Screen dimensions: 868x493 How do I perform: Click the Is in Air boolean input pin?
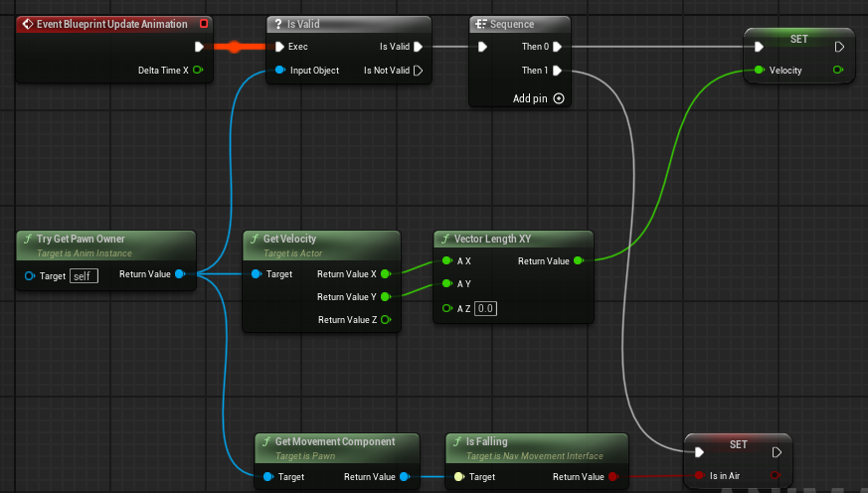tap(700, 475)
